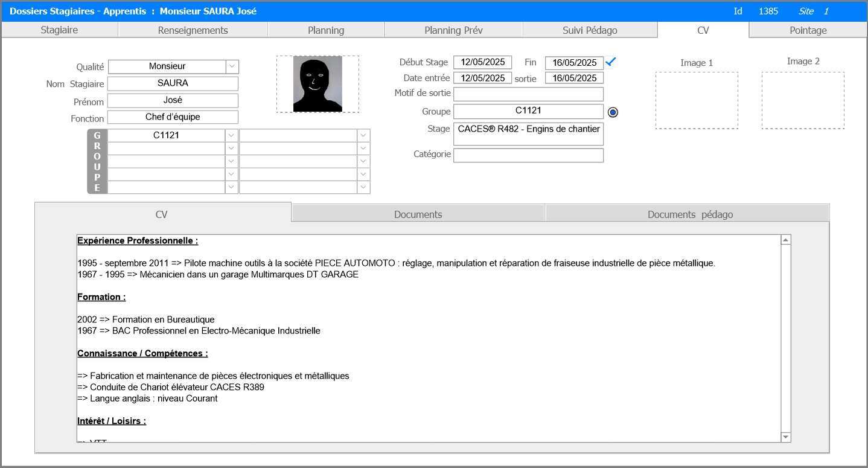Screen dimensions: 868x468
Task: Click the trainee profile photo
Action: (318, 84)
